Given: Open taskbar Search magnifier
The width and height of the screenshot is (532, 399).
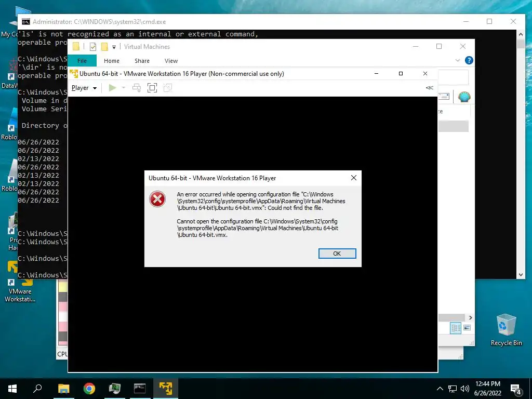Looking at the screenshot, I should pyautogui.click(x=37, y=389).
